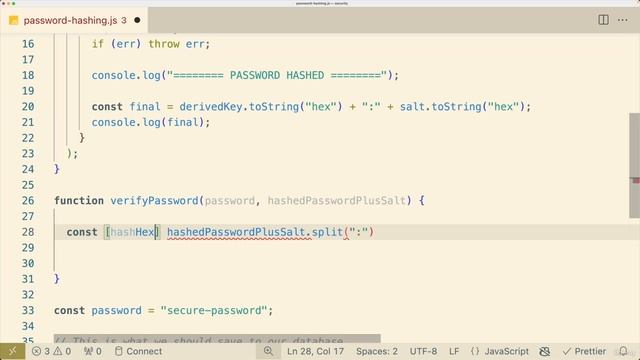Change end of line sequence LF
Screen dimensions: 640x360
tap(454, 351)
